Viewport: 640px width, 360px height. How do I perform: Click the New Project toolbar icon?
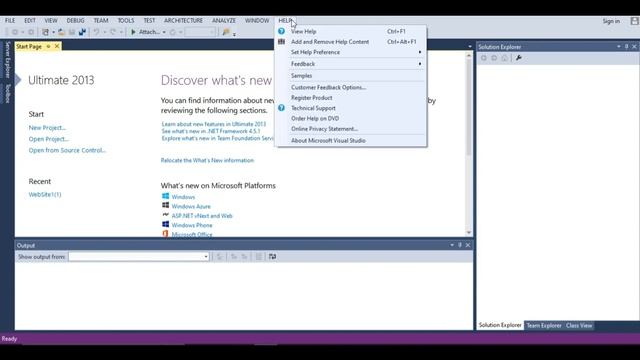click(x=45, y=32)
